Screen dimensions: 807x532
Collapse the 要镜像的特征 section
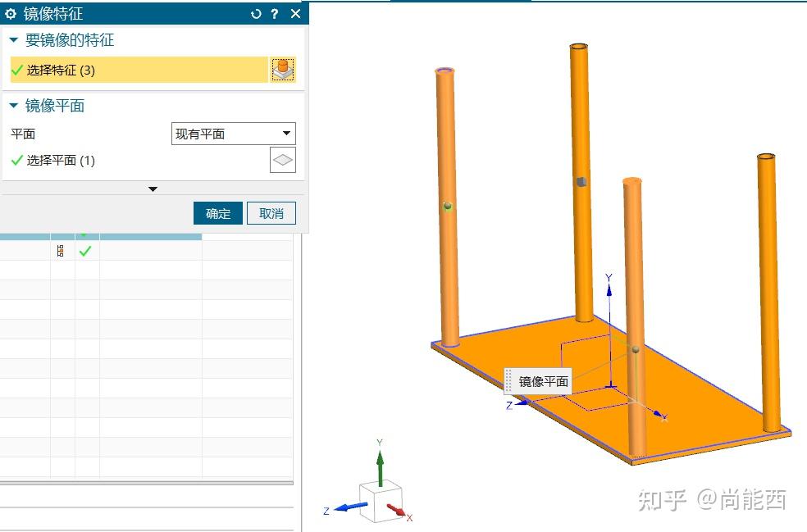tap(11, 39)
